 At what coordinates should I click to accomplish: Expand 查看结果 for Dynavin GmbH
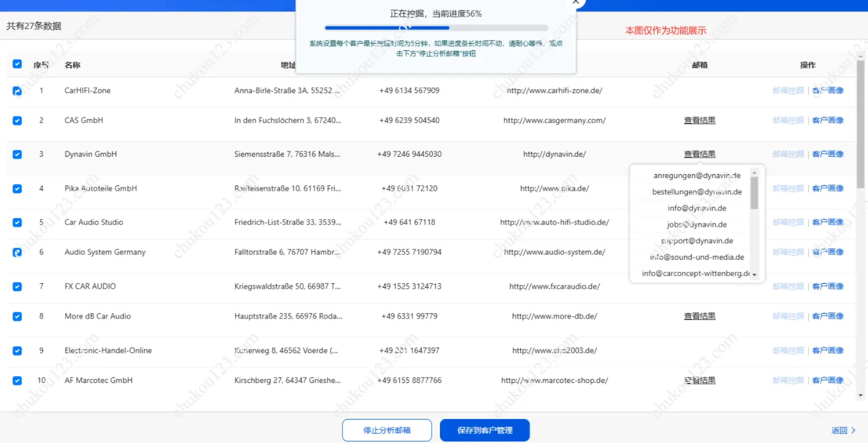click(x=700, y=155)
